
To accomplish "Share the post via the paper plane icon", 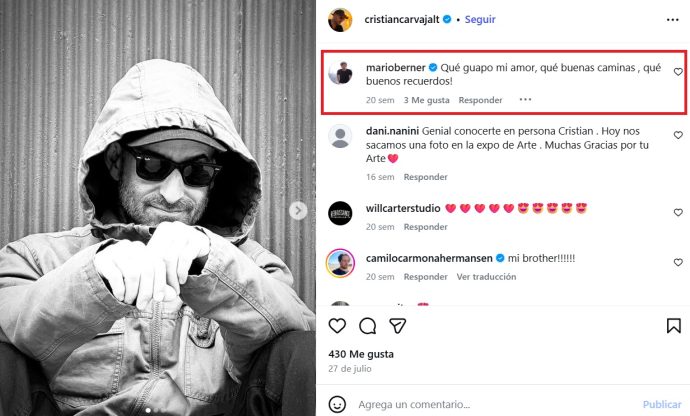I will (397, 326).
